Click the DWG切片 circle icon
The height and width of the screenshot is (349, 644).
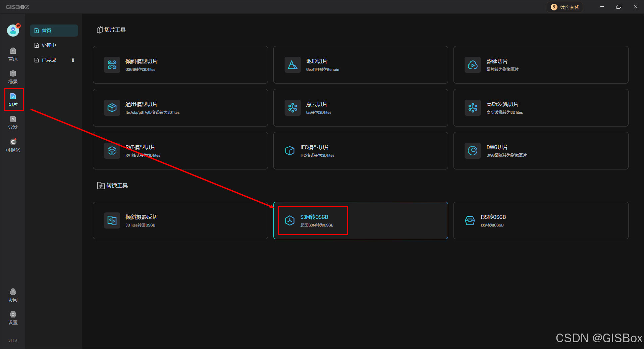point(473,151)
